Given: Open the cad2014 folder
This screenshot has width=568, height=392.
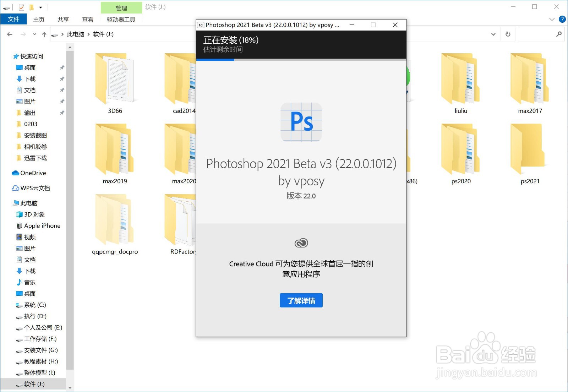Looking at the screenshot, I should (180, 84).
